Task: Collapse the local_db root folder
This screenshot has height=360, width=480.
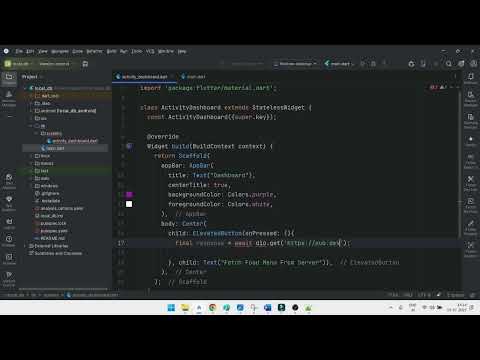Action: click(25, 88)
